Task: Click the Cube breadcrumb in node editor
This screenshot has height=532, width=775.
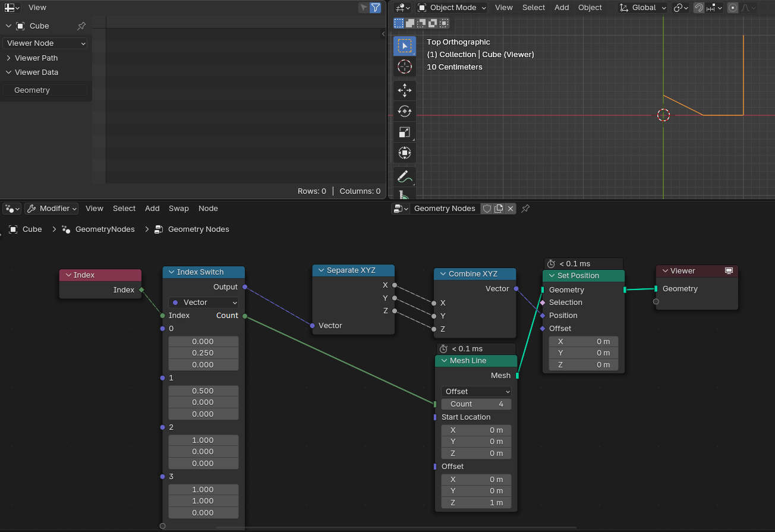Action: point(32,229)
